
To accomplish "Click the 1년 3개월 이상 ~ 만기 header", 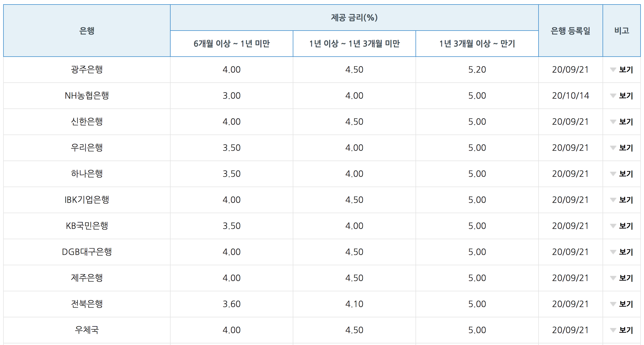I will pos(477,44).
